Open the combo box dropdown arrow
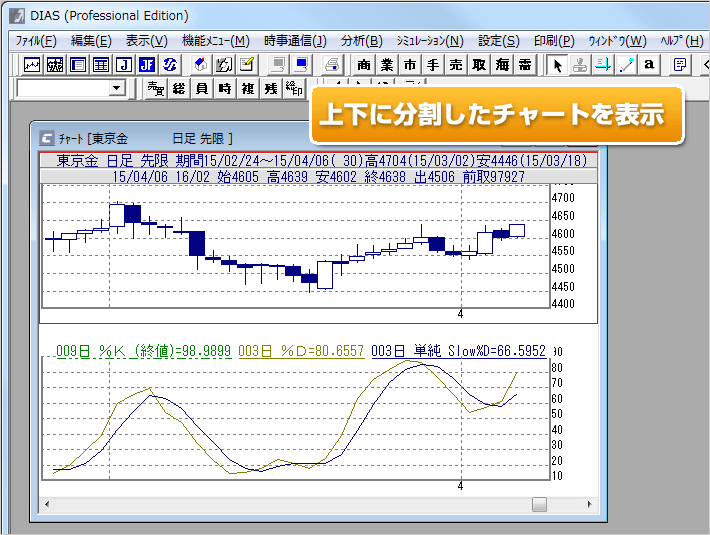 (x=117, y=89)
